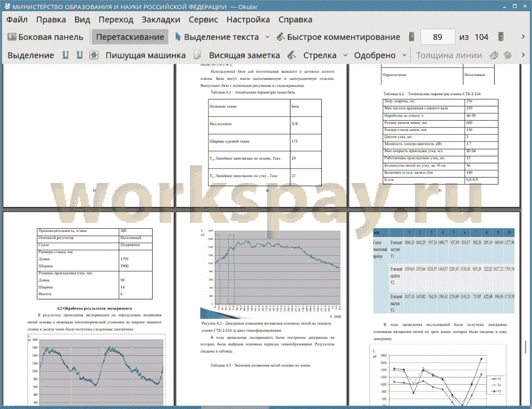This screenshot has width=532, height=409.
Task: Open the Файл menu
Action: click(x=16, y=20)
